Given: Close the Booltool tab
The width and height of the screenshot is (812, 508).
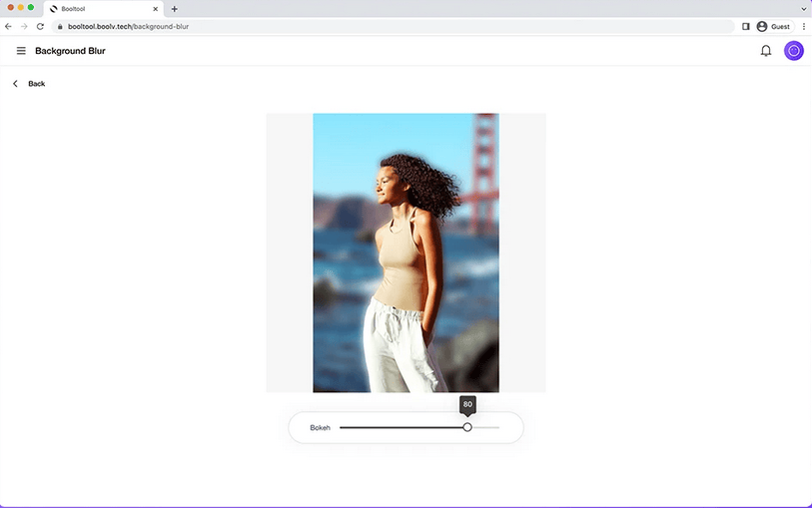Looking at the screenshot, I should (x=156, y=9).
